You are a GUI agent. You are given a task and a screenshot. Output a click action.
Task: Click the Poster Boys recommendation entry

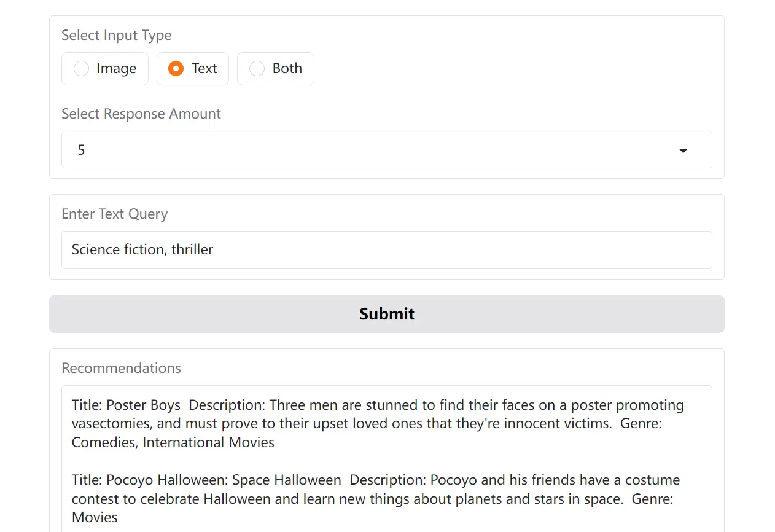(x=377, y=423)
